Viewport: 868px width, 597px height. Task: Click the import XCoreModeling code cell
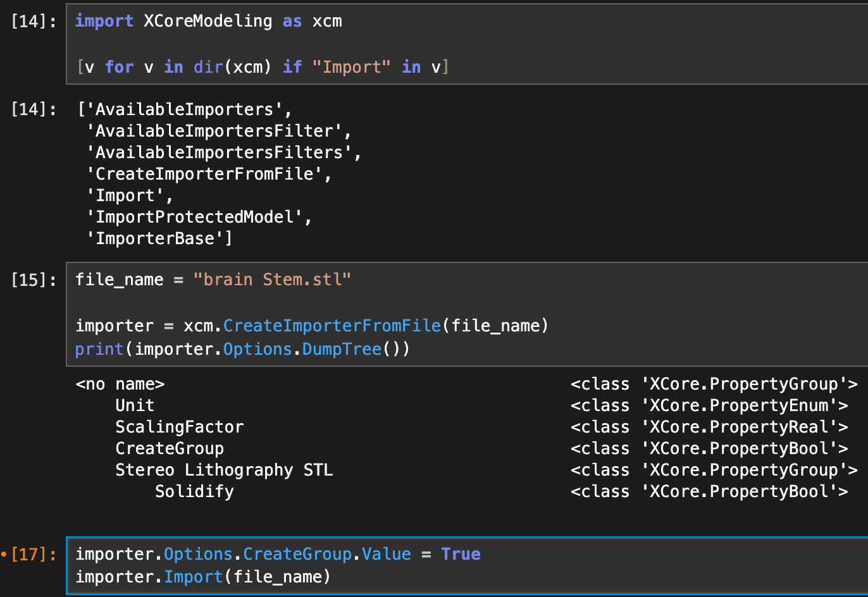pyautogui.click(x=208, y=22)
